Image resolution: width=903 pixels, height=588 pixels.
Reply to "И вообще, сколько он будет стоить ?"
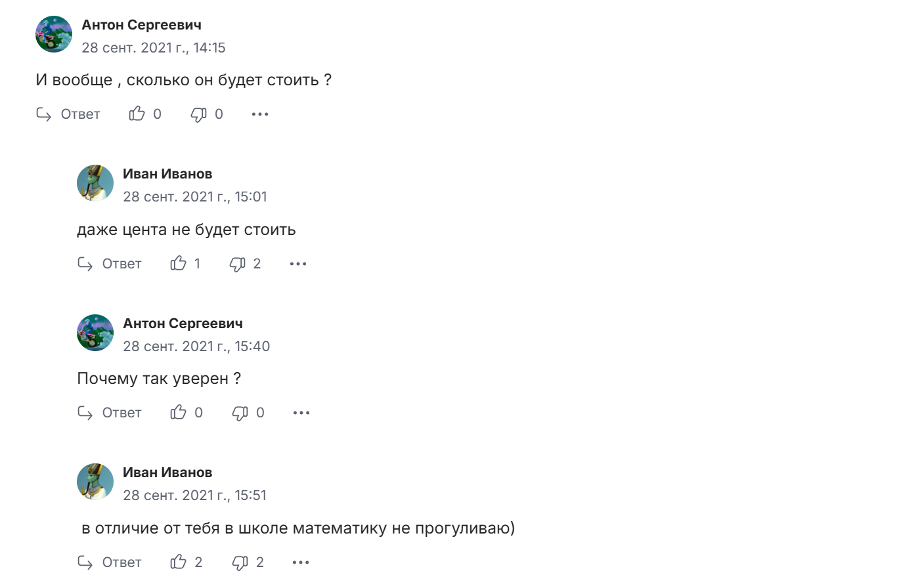click(68, 114)
